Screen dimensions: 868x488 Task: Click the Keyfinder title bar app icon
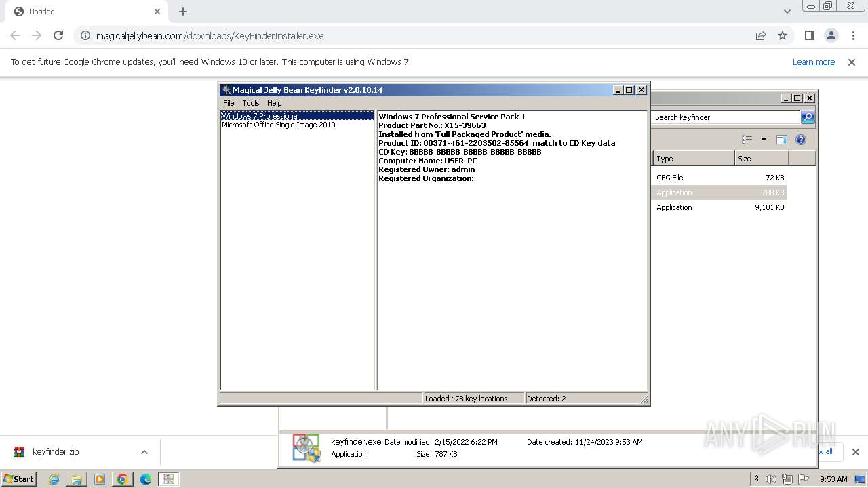[x=226, y=90]
